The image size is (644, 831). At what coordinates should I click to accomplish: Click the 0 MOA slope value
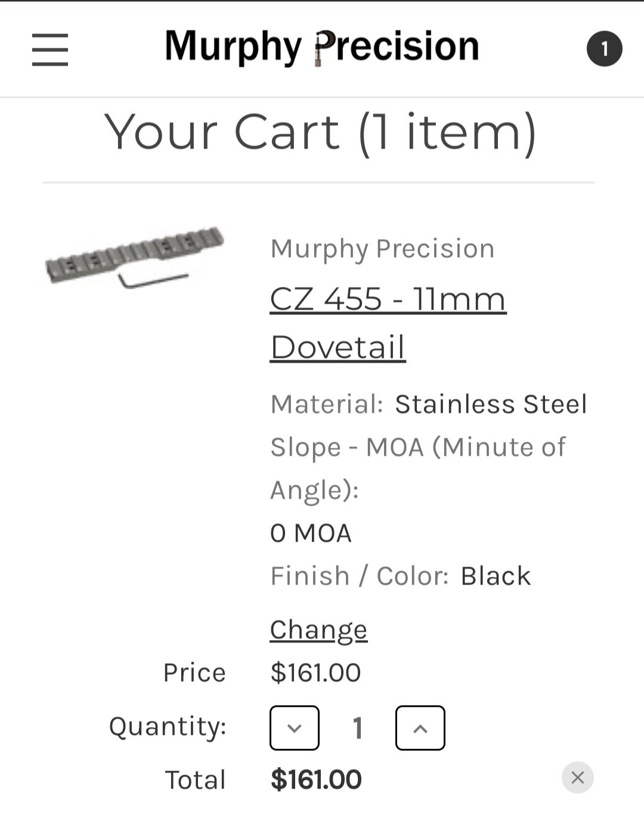point(311,533)
